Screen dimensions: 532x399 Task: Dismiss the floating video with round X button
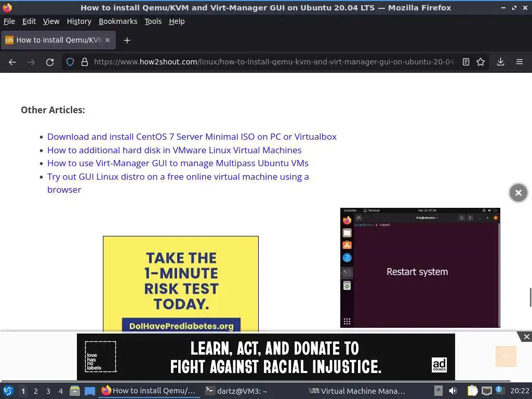tap(518, 193)
